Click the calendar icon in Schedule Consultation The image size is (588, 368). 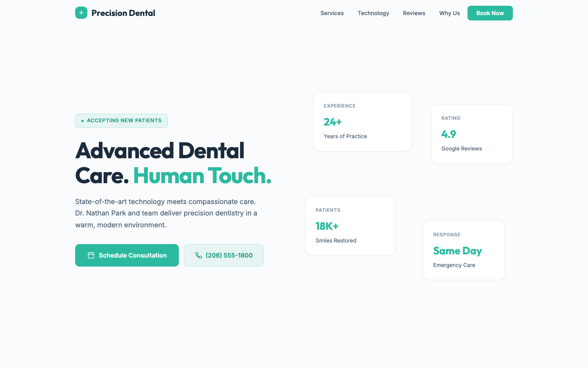click(x=91, y=255)
